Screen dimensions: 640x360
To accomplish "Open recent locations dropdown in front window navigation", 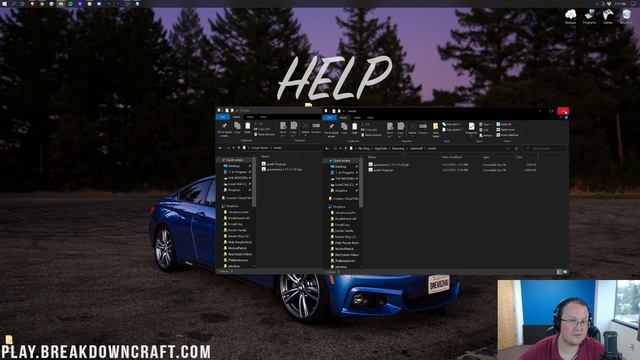I will pyautogui.click(x=341, y=148).
